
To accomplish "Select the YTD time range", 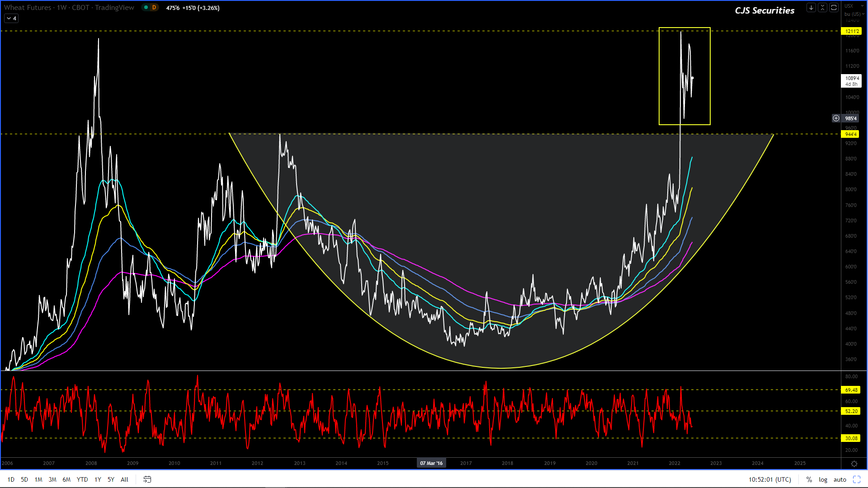I will (82, 479).
